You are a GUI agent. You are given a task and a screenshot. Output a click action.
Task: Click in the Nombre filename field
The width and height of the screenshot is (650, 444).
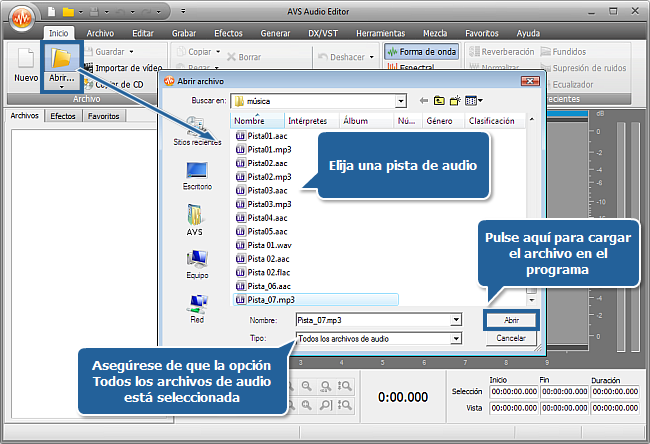point(374,320)
